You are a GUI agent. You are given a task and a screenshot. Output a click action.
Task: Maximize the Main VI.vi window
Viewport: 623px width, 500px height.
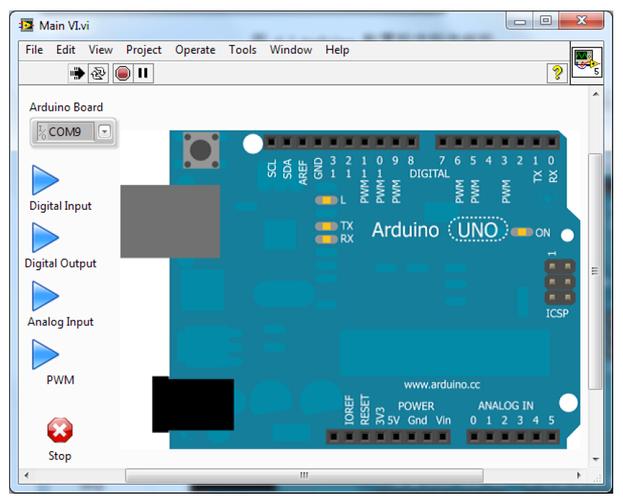(x=546, y=21)
